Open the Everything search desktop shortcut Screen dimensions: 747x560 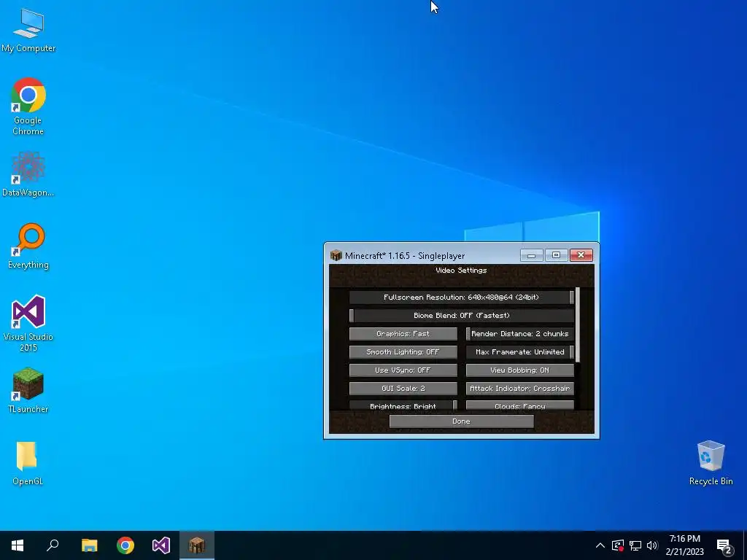pos(28,246)
